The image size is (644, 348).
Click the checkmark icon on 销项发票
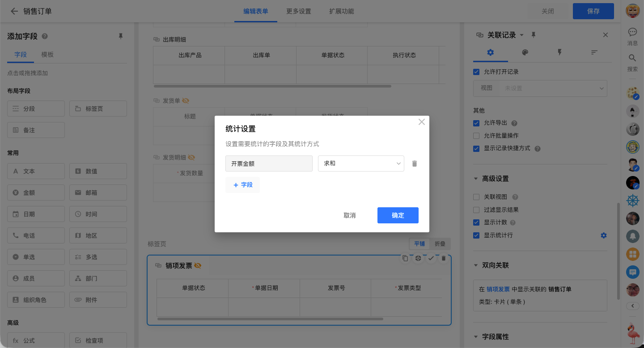tap(431, 258)
